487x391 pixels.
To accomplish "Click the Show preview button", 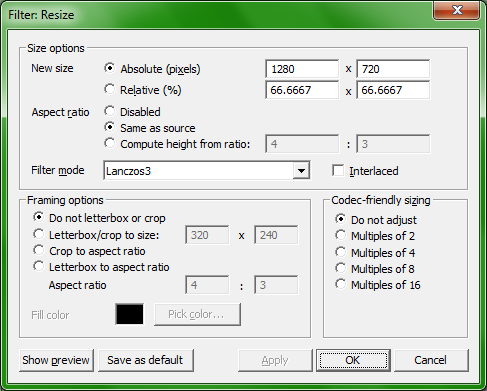I will (x=56, y=360).
